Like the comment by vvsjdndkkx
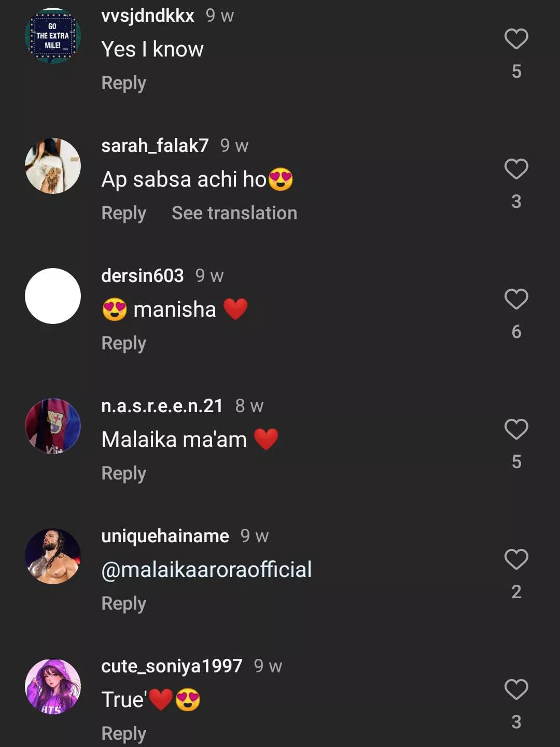 click(x=516, y=39)
